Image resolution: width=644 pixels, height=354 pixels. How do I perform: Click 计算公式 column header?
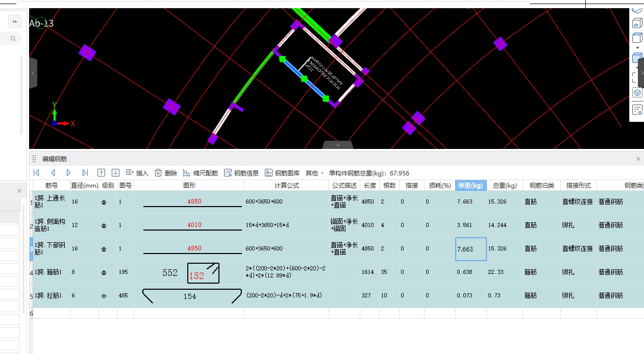[287, 186]
